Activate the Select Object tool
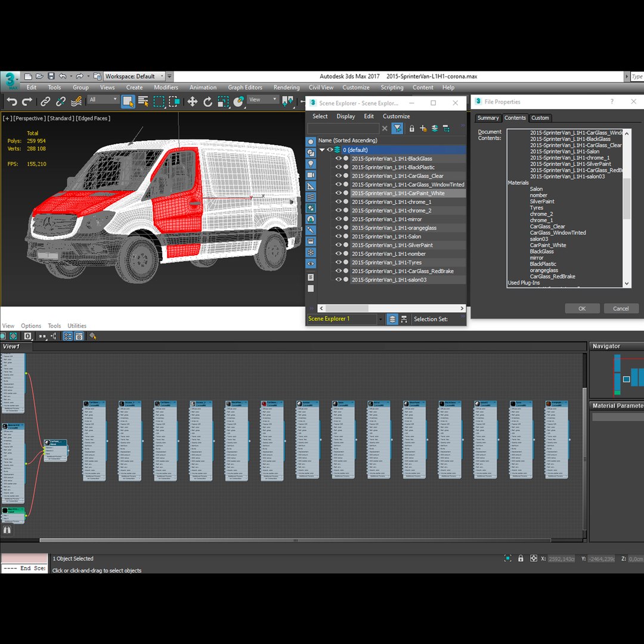Image resolution: width=644 pixels, height=644 pixels. pos(128,101)
